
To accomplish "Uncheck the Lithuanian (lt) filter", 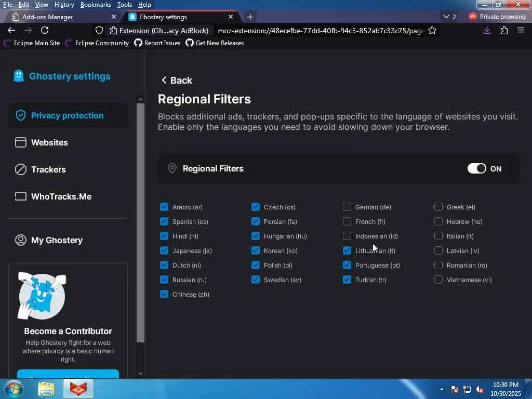I will [x=347, y=251].
